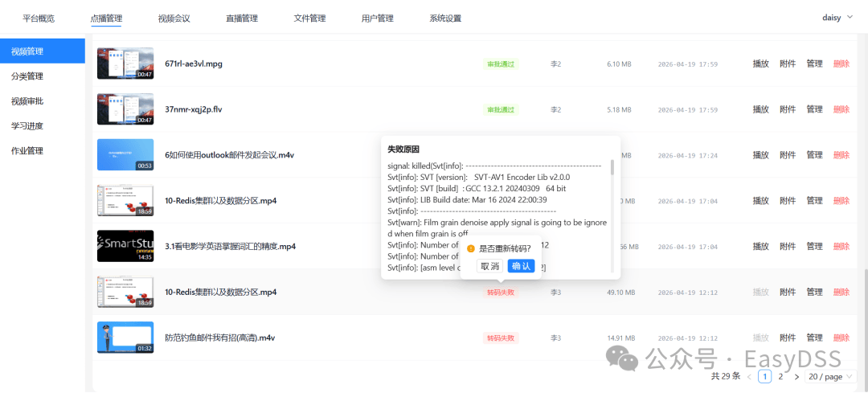Switch to 视频会议 top menu
The image size is (868, 393).
(x=174, y=18)
